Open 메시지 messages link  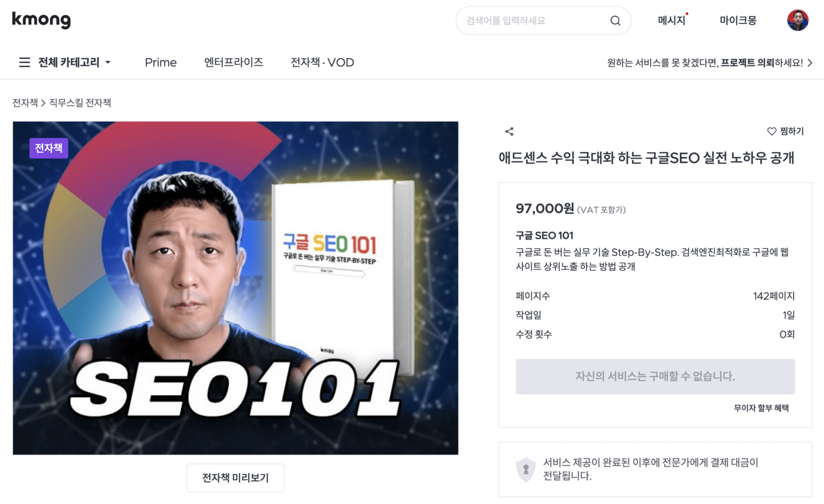coord(672,21)
